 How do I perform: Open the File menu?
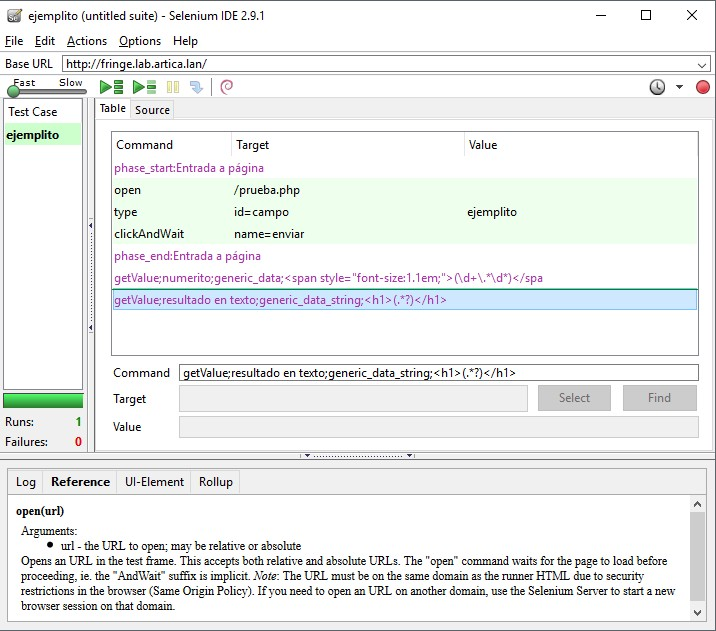click(14, 41)
